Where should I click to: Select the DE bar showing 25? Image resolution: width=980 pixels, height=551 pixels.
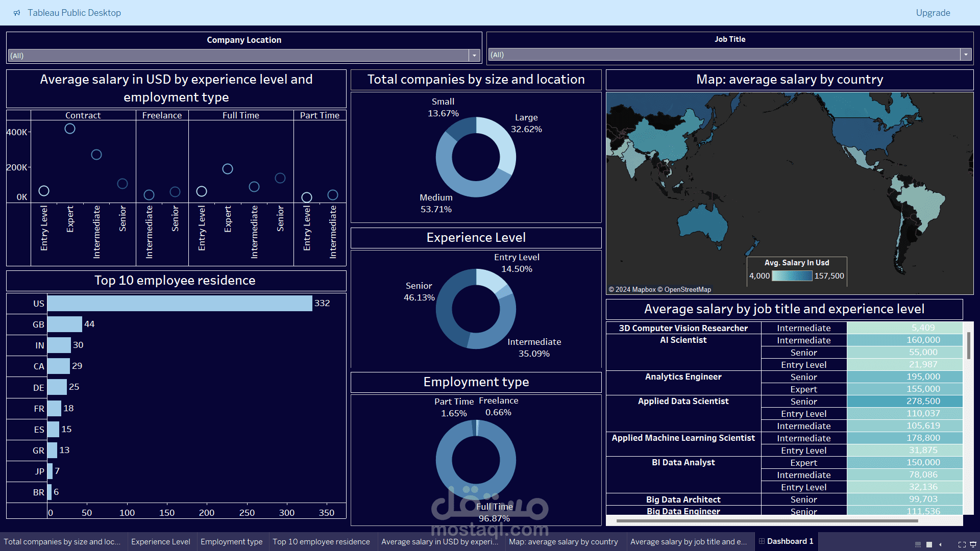tap(57, 387)
